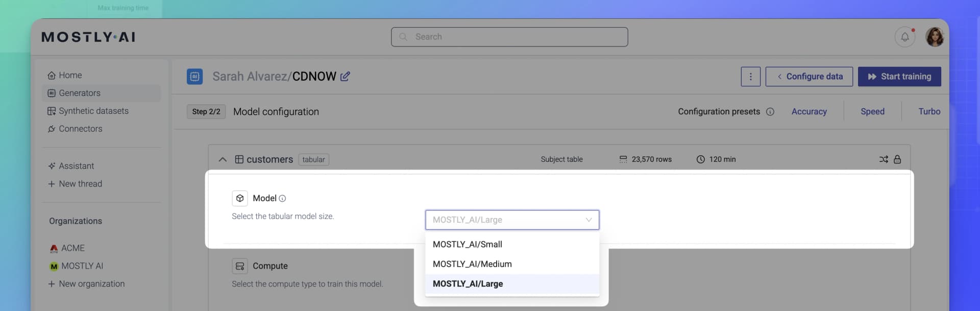Select MOSTLY_AI/Medium option
The height and width of the screenshot is (311, 980).
click(x=512, y=264)
